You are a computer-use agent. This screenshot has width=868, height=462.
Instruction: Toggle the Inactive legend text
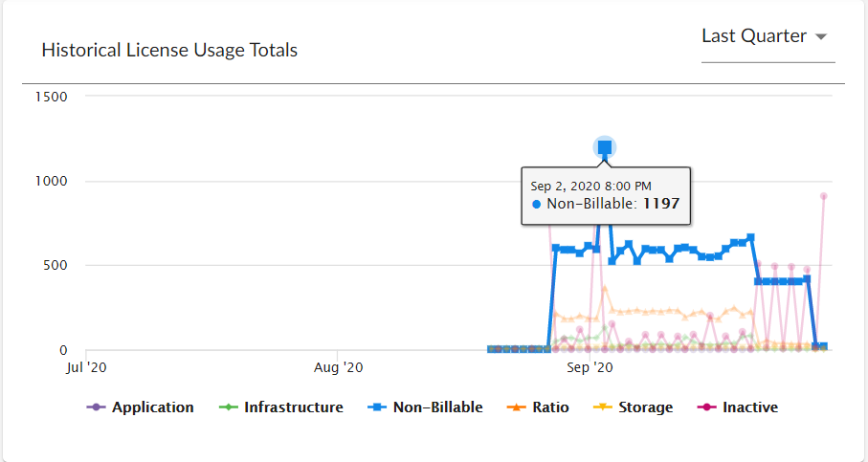[x=750, y=407]
